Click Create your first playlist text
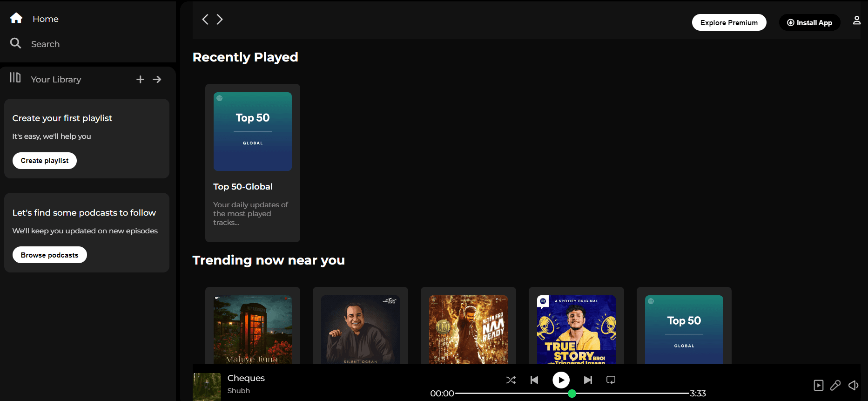Screen dimensions: 868x401 click(62, 118)
